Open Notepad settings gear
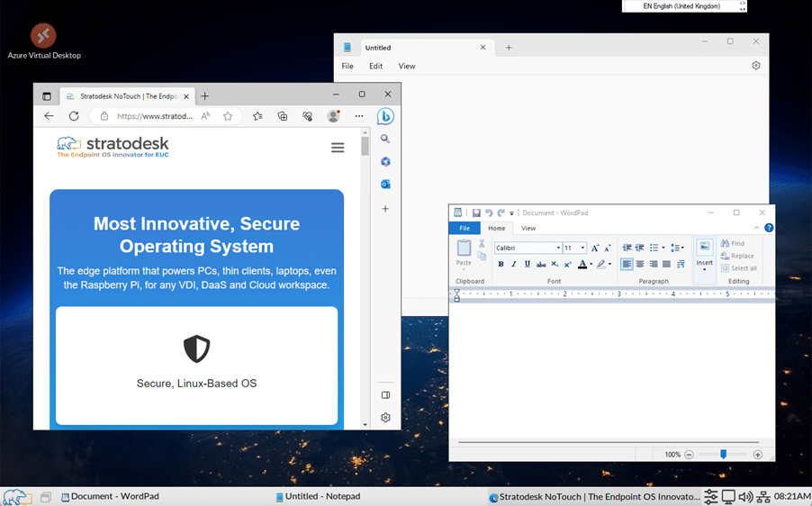The image size is (812, 506). [x=756, y=66]
